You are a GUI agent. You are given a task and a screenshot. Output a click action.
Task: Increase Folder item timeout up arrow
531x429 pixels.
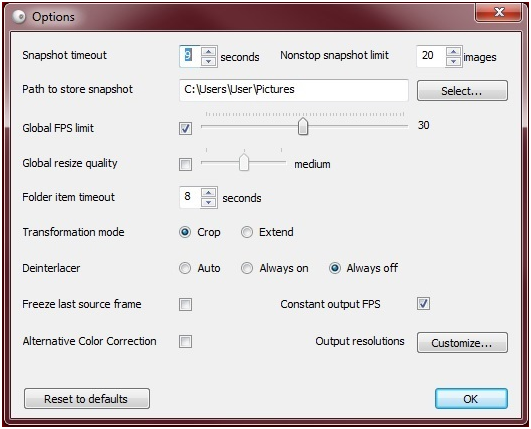(209, 193)
